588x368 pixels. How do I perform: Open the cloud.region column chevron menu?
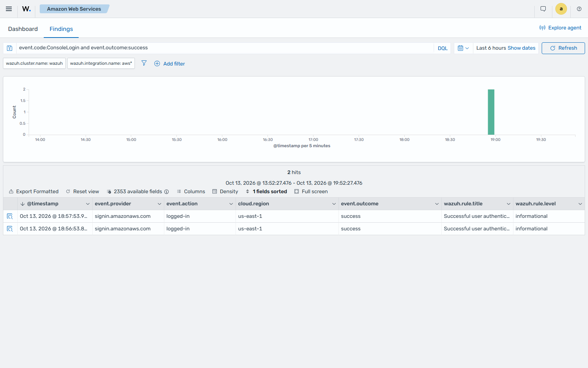(334, 204)
